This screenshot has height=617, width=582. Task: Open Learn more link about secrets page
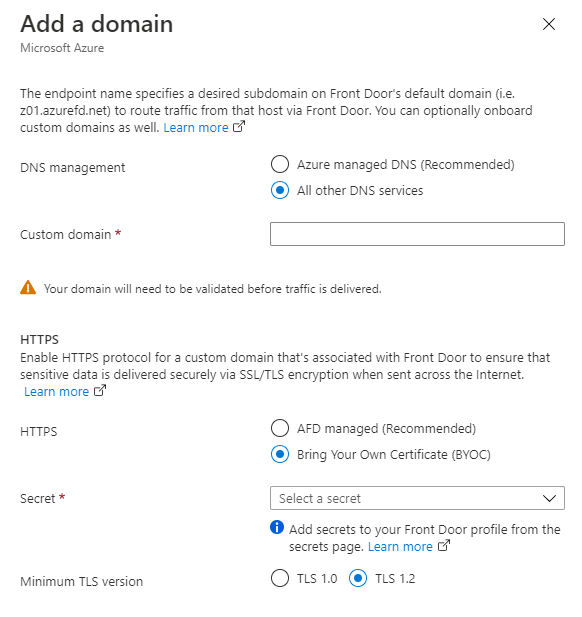pyautogui.click(x=400, y=547)
